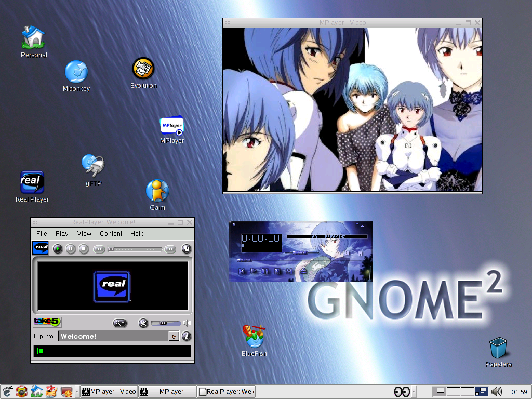
Task: Mute RealPlayer audio
Action: tap(143, 323)
